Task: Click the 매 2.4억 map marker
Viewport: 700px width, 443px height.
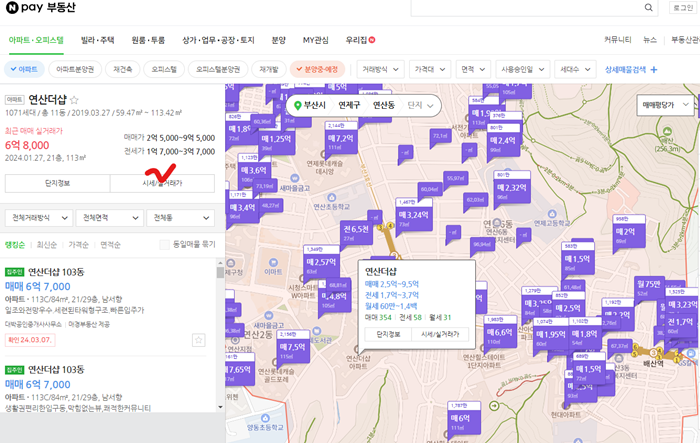Action: pos(503,140)
